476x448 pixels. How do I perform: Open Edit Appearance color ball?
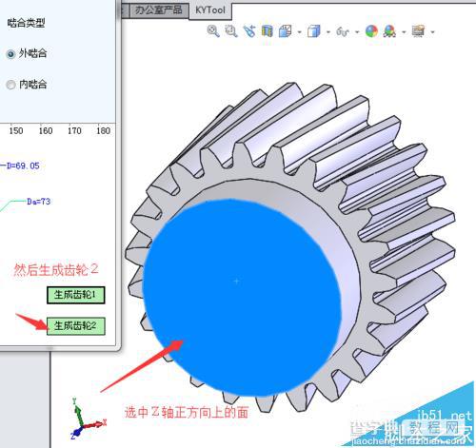[x=371, y=31]
